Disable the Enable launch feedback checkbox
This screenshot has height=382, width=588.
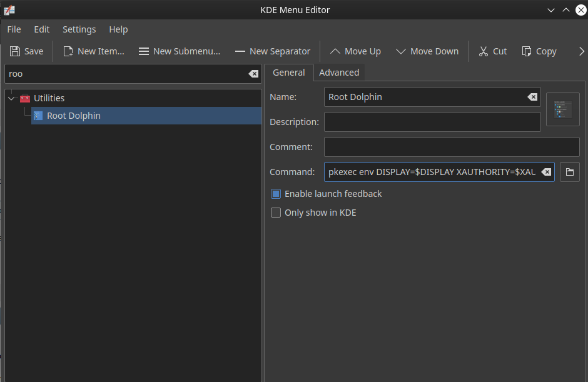pyautogui.click(x=276, y=194)
